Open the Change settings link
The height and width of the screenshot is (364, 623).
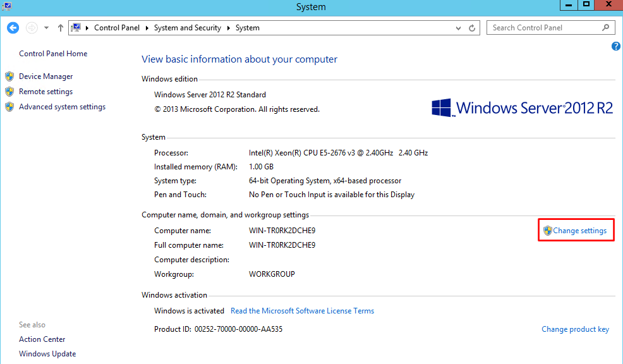(579, 231)
